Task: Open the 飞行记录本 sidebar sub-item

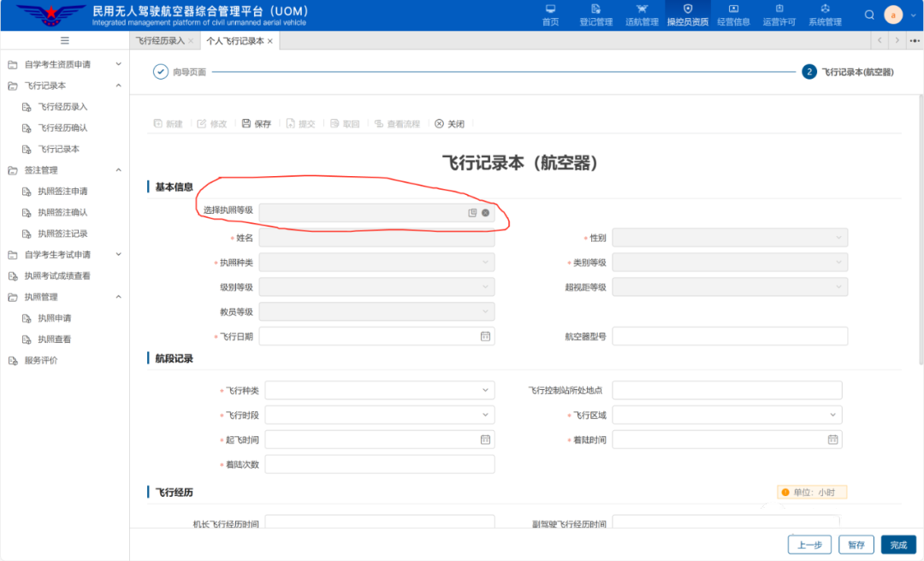Action: pos(58,149)
